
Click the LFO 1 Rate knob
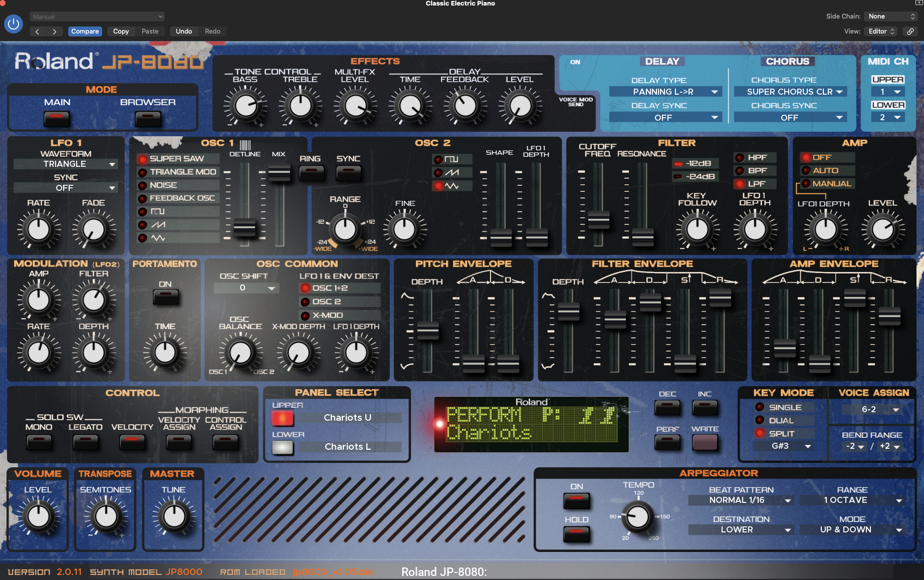[x=39, y=229]
